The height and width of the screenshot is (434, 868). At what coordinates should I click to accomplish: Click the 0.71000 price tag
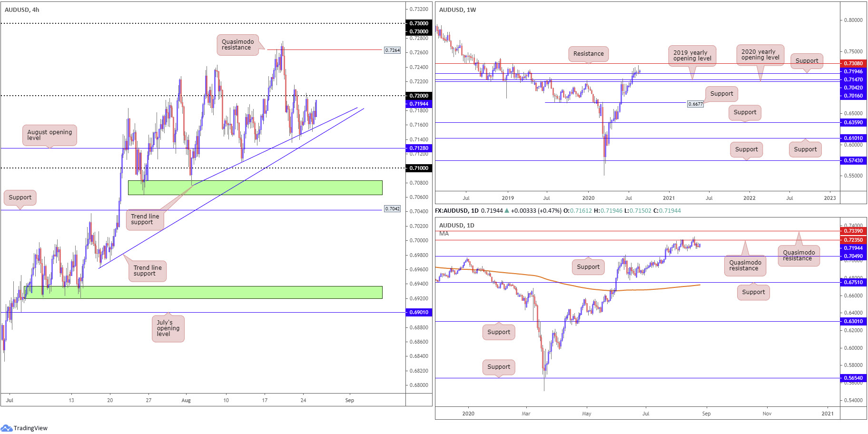pyautogui.click(x=419, y=168)
